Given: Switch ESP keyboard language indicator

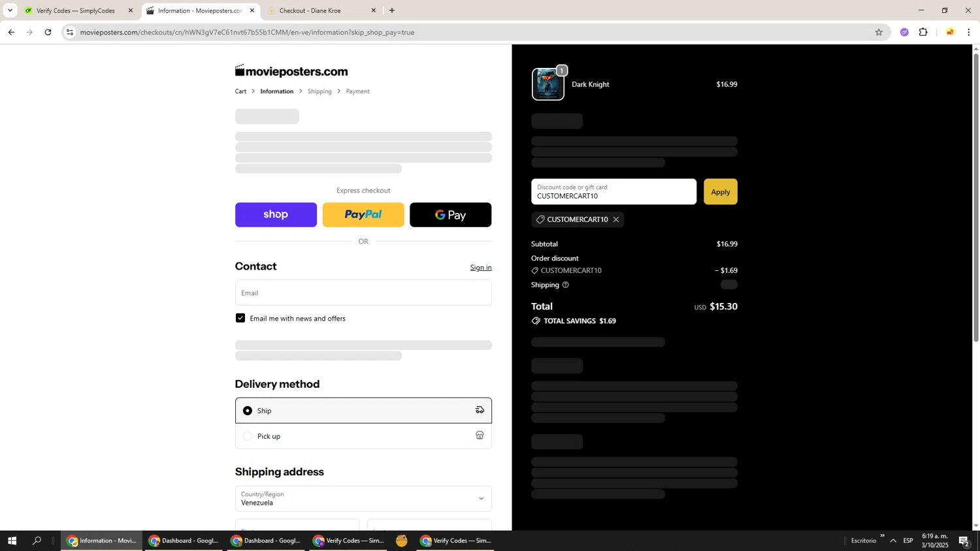Looking at the screenshot, I should [x=908, y=541].
